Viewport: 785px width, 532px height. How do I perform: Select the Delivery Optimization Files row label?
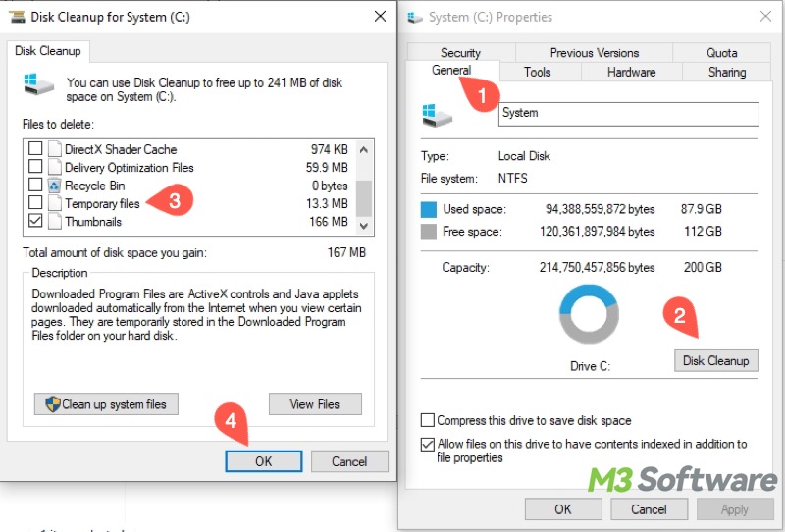click(x=130, y=167)
